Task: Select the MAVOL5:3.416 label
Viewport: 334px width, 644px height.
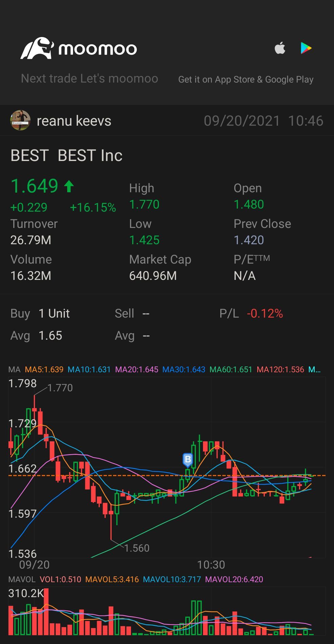Action: point(112,579)
